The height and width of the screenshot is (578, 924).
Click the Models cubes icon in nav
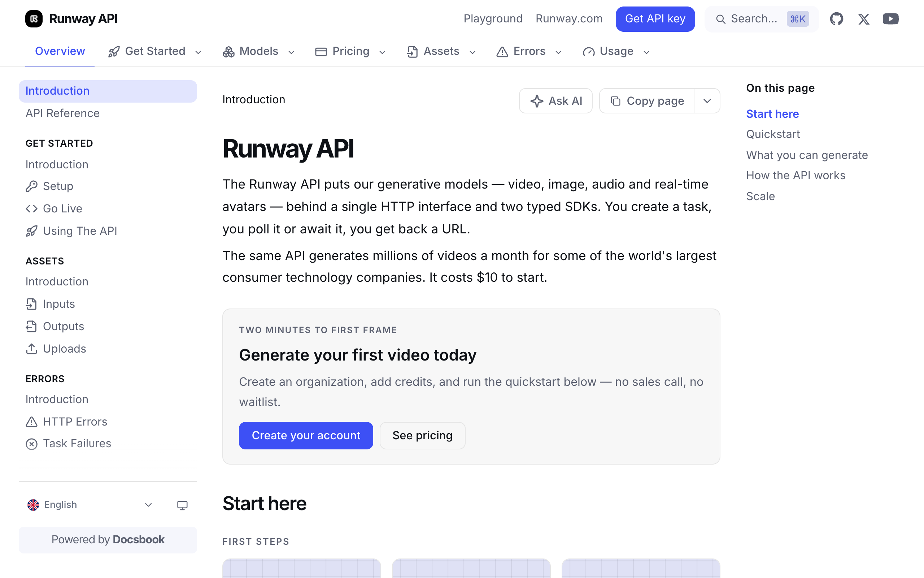[228, 52]
